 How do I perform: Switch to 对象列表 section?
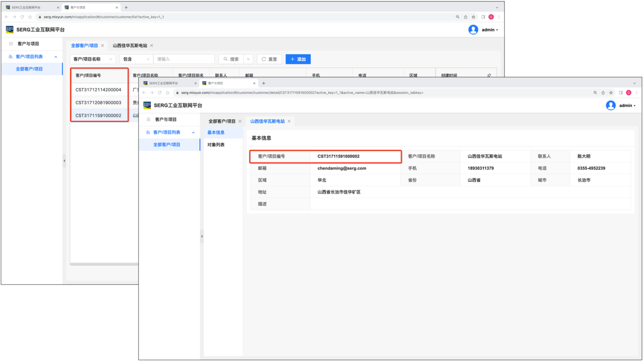click(x=216, y=145)
